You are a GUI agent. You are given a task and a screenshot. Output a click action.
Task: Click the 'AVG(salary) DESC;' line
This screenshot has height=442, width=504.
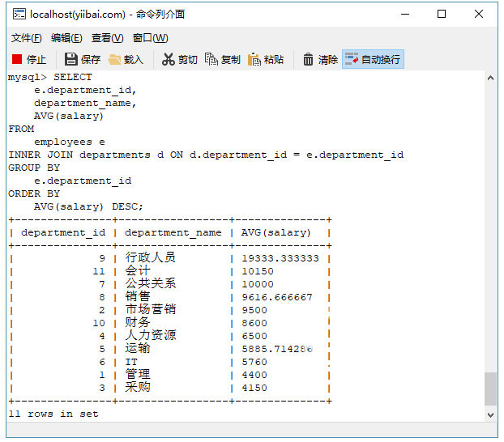(88, 207)
